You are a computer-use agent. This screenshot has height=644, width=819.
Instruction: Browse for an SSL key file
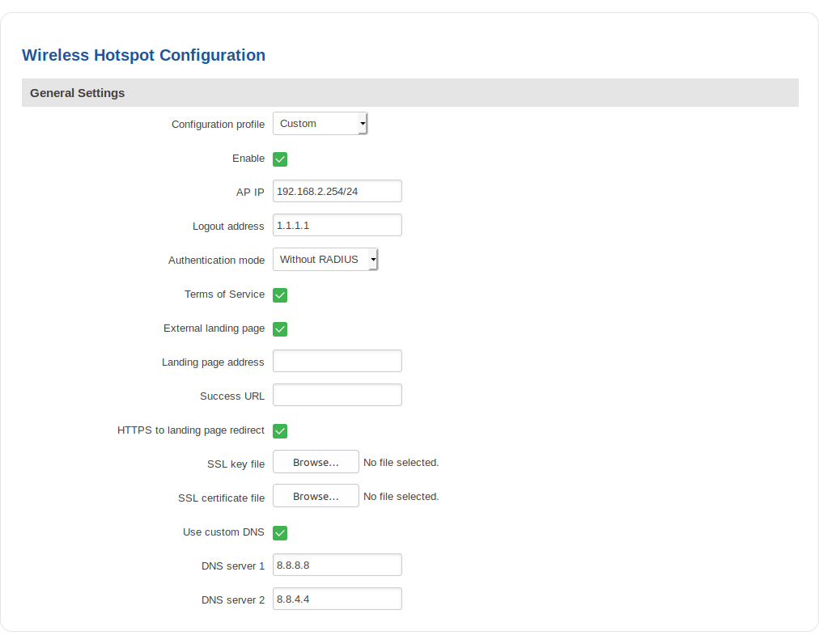(x=315, y=461)
